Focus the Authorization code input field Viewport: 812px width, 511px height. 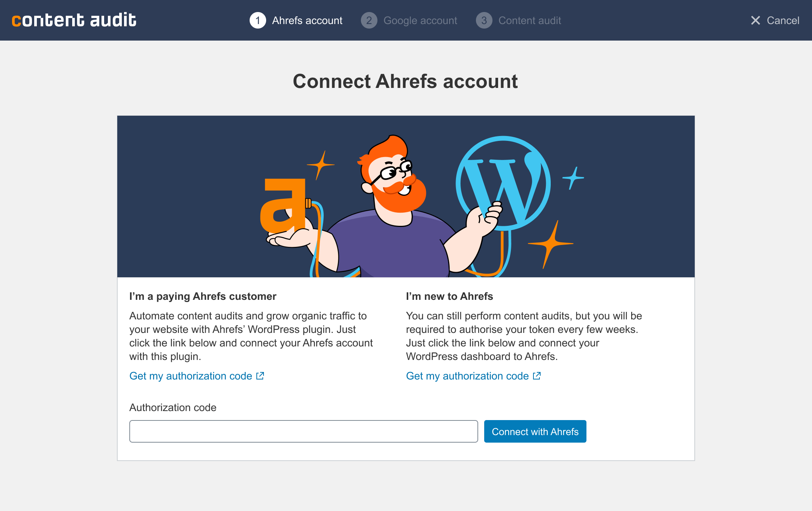click(x=303, y=431)
